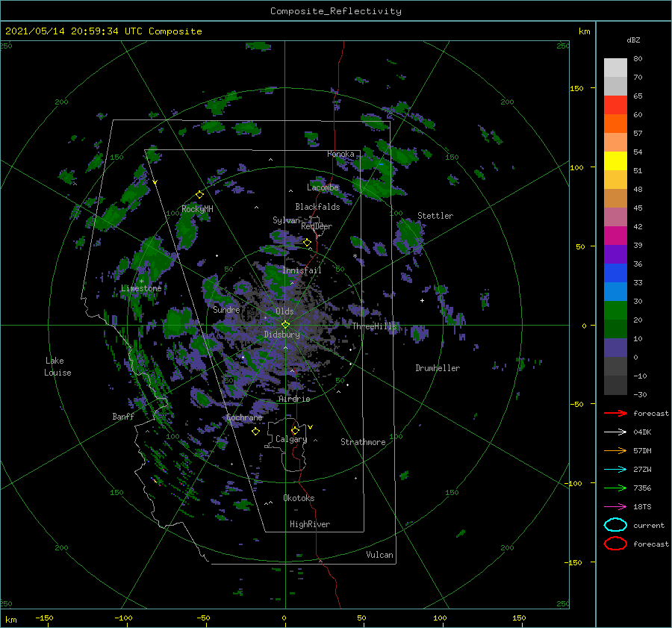672x628 pixels.
Task: Click the Ponoka label
Action: click(340, 154)
